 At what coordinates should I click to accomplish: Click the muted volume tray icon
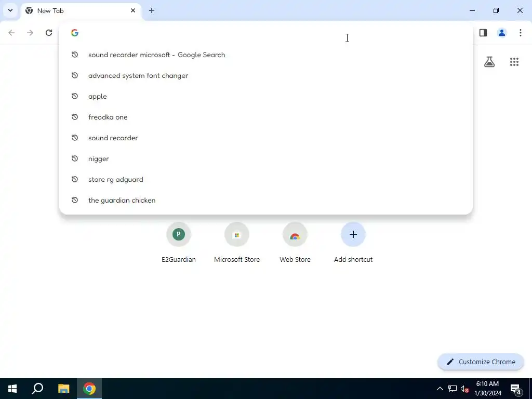(464, 389)
